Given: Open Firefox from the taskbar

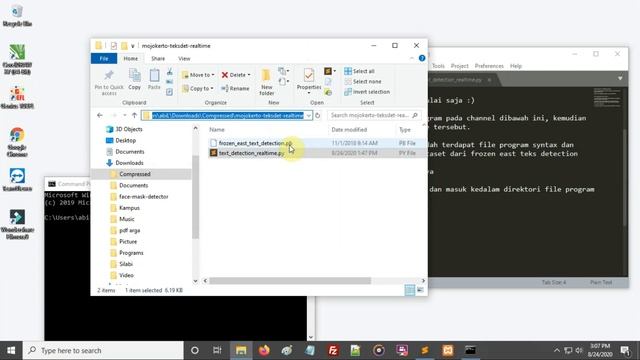Looking at the screenshot, I should click(x=264, y=350).
